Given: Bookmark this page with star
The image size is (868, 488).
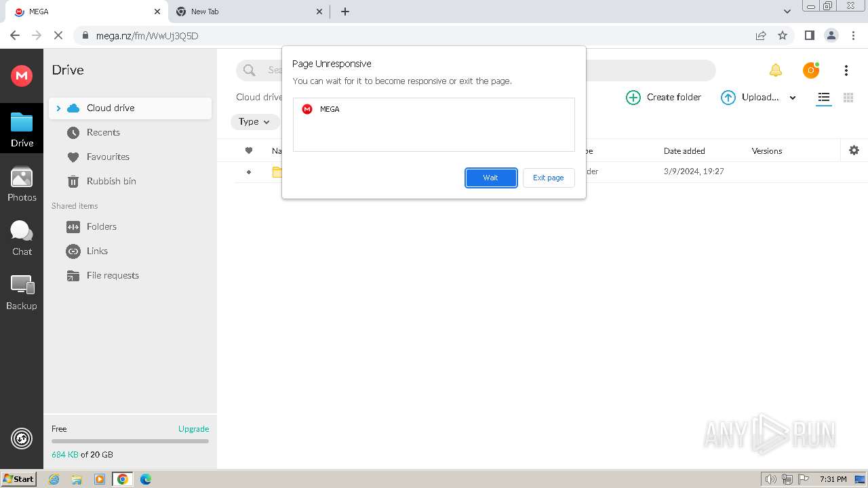Looking at the screenshot, I should click(783, 35).
